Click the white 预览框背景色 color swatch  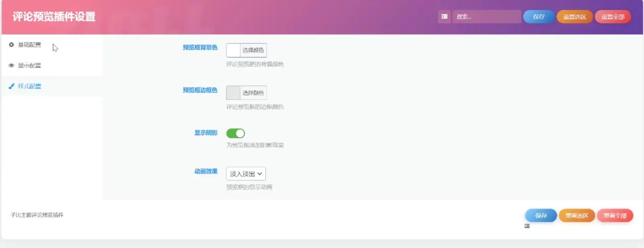(x=233, y=50)
